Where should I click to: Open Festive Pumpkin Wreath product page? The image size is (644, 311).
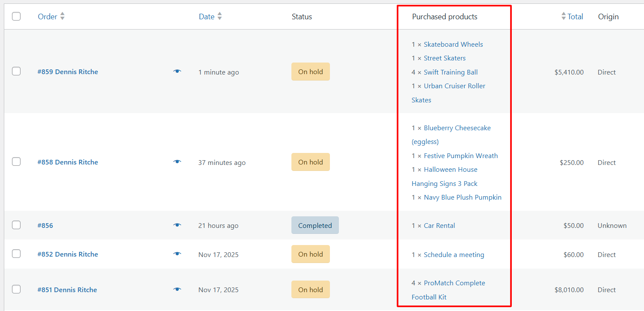460,156
